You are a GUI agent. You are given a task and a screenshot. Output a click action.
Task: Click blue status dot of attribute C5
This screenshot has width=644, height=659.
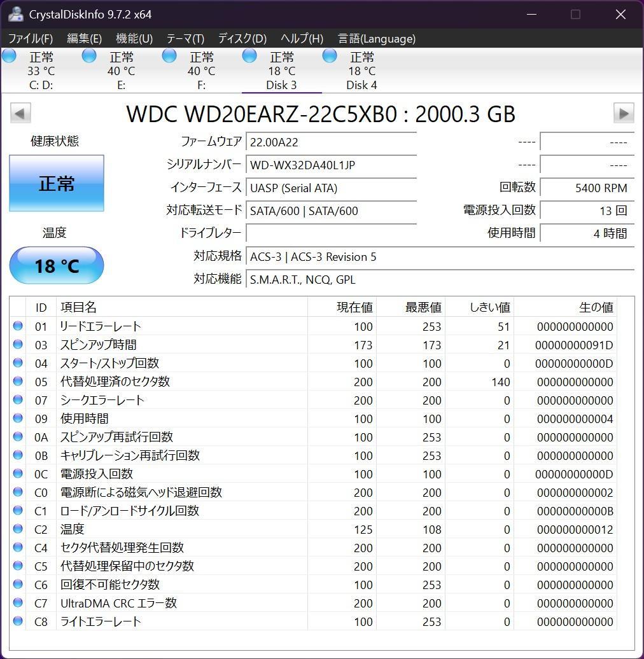coord(18,565)
